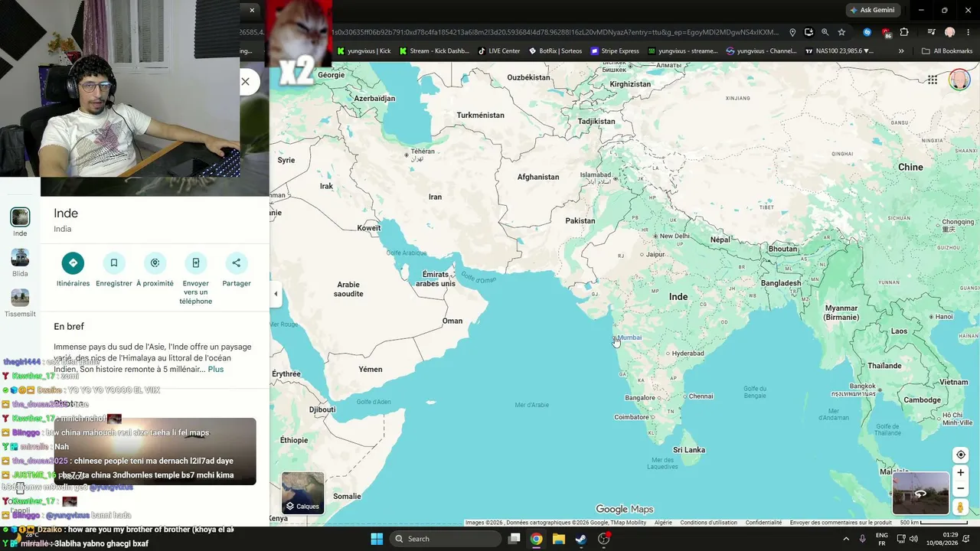
Task: Click the Sri Lanka label on map
Action: click(x=688, y=450)
